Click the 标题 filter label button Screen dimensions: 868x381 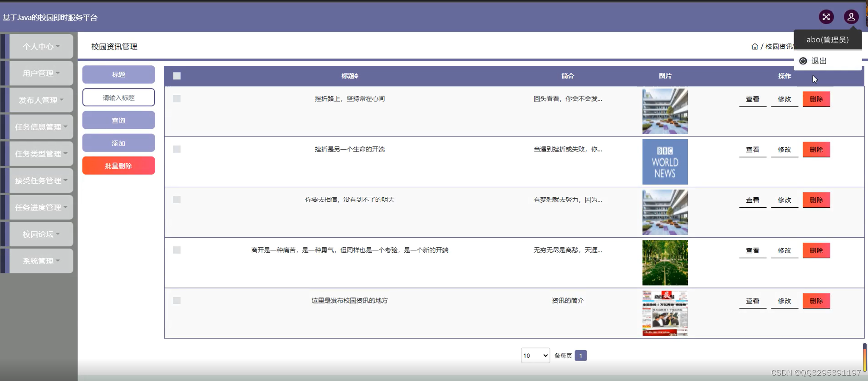[x=118, y=74]
